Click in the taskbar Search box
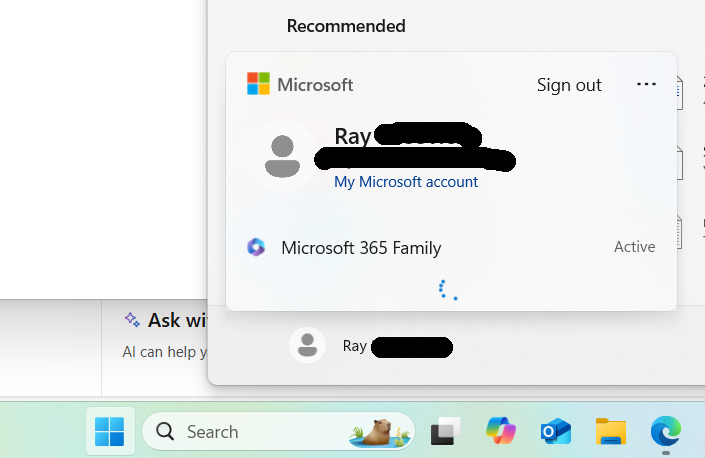 coord(278,431)
